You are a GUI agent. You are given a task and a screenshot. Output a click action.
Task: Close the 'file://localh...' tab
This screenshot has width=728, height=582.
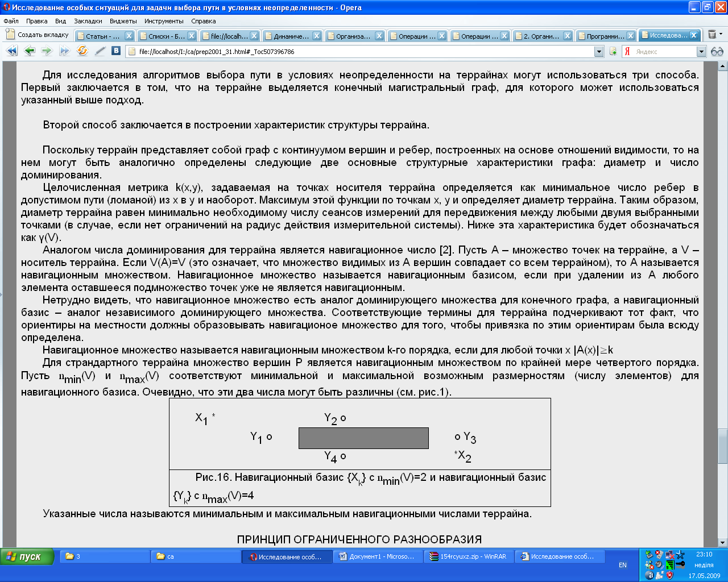click(x=254, y=36)
